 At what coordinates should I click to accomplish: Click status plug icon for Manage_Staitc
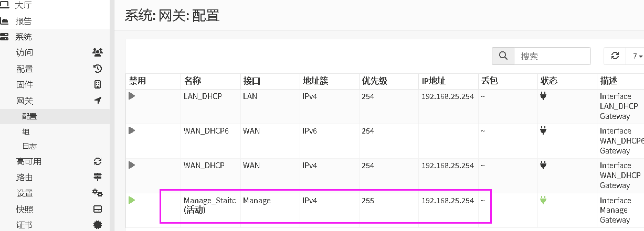[543, 200]
